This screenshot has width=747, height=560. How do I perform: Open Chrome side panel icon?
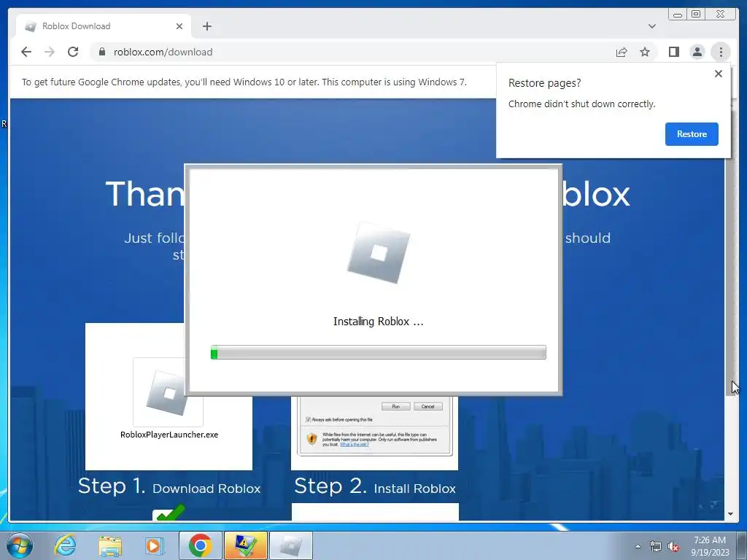673,52
